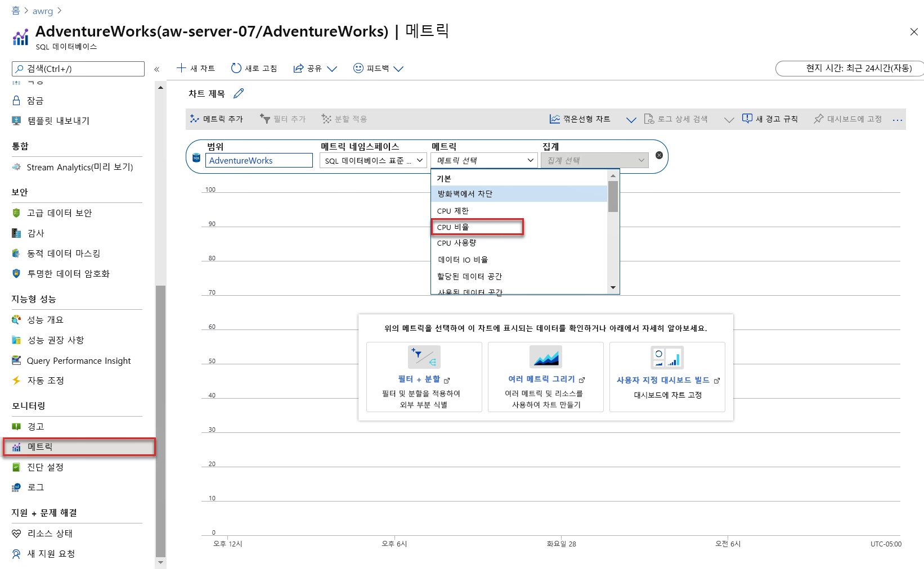Click the 투명한 데이터 암호화 shield icon

[x=16, y=273]
